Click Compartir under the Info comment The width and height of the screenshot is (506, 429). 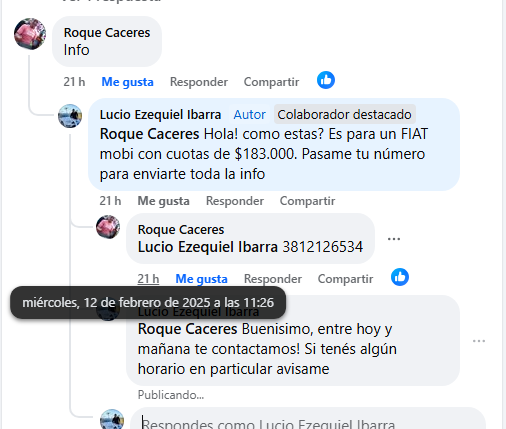[271, 82]
